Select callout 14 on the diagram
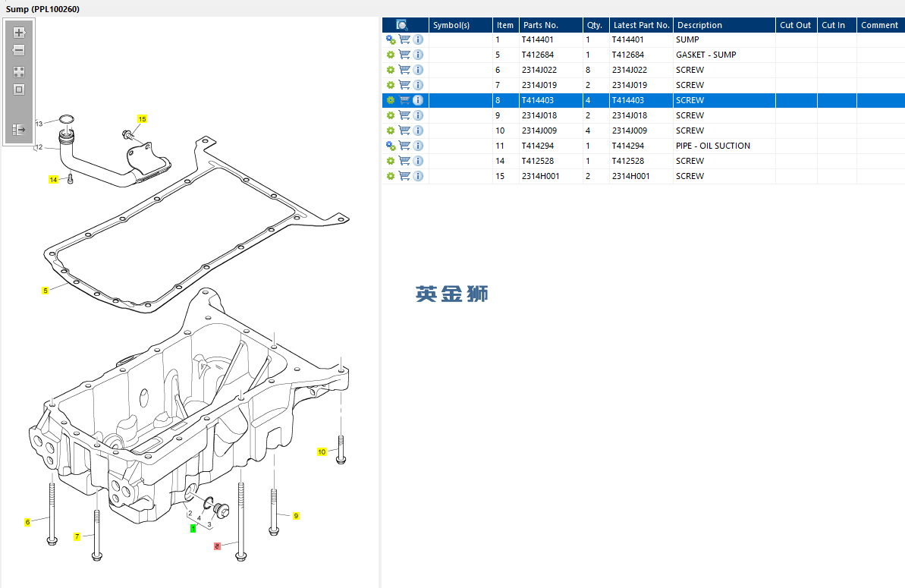Viewport: 905px width, 588px height. pyautogui.click(x=53, y=180)
